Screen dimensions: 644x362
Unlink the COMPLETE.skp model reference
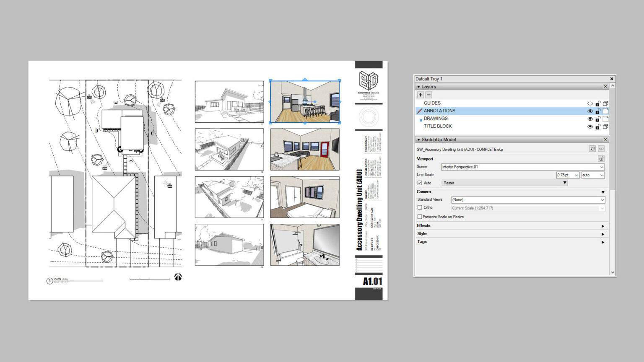[x=601, y=148]
